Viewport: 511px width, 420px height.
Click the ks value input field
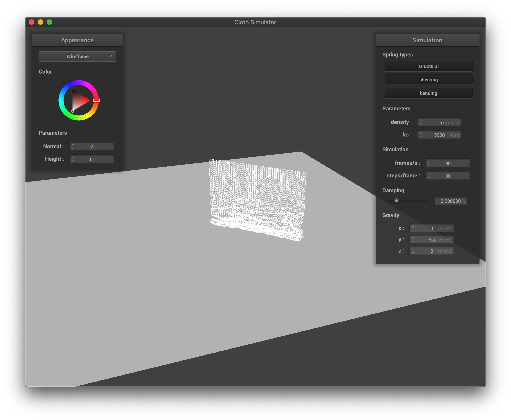(x=439, y=135)
